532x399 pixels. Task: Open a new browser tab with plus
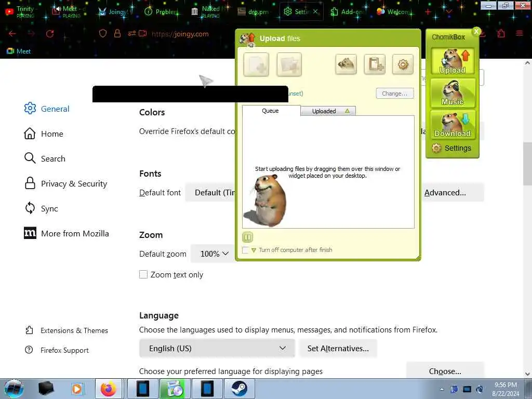(x=428, y=12)
